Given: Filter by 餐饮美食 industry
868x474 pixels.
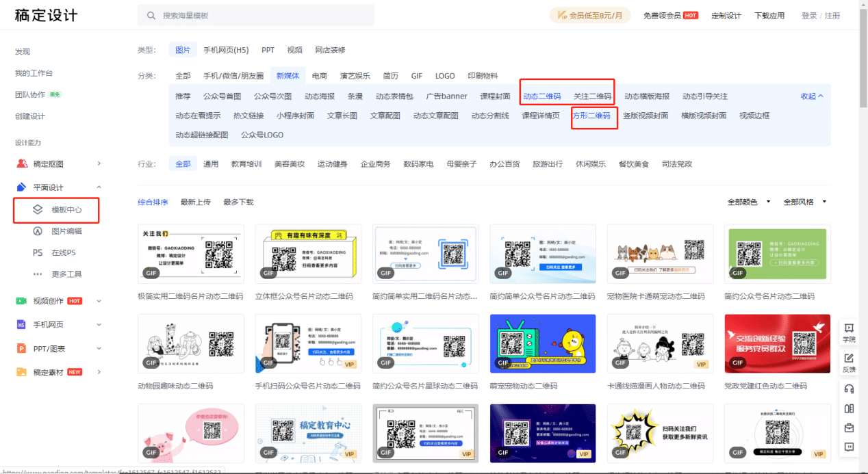Looking at the screenshot, I should pyautogui.click(x=634, y=164).
